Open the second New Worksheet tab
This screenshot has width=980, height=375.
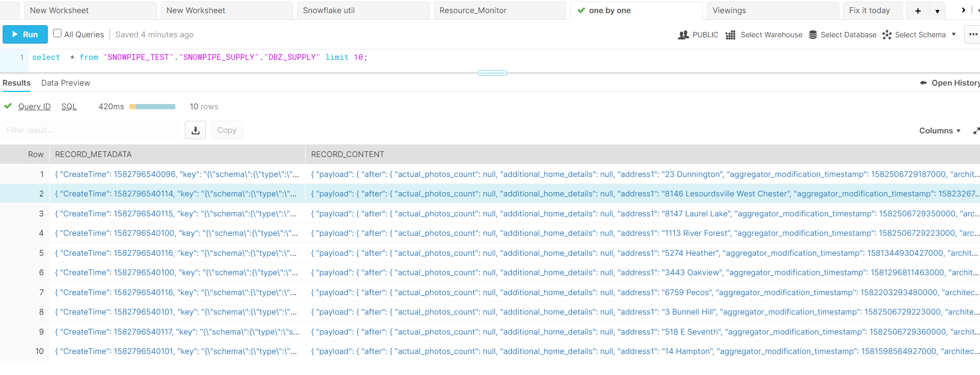(x=227, y=11)
